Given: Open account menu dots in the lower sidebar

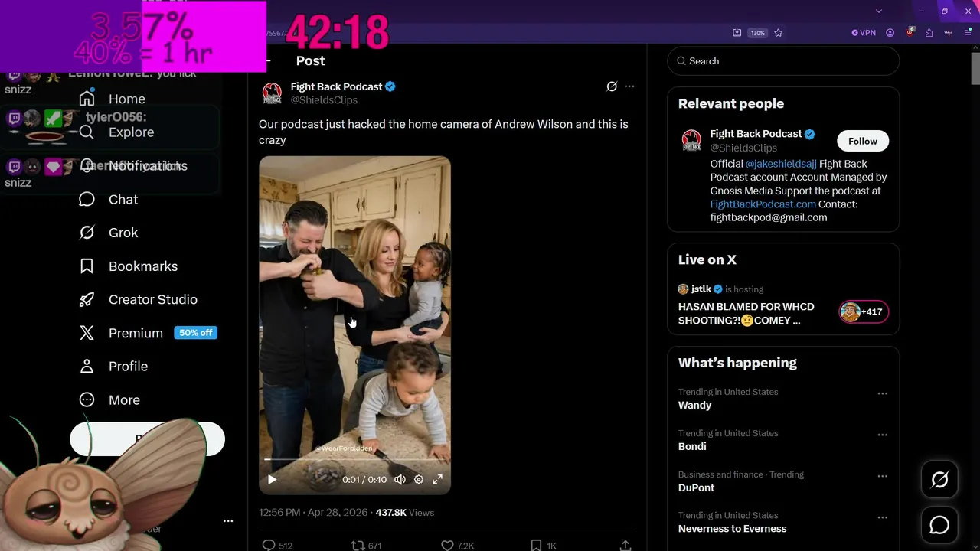Looking at the screenshot, I should 228,520.
